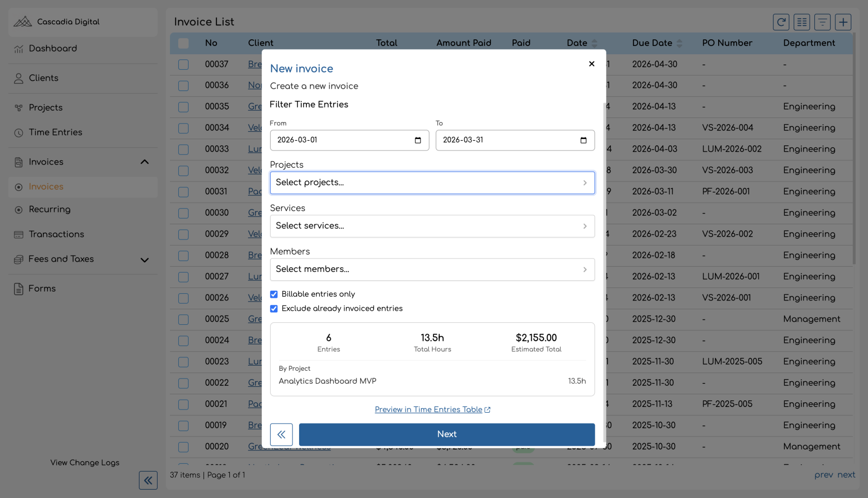Open calendar picker in To date field
This screenshot has height=498, width=868.
(x=583, y=140)
